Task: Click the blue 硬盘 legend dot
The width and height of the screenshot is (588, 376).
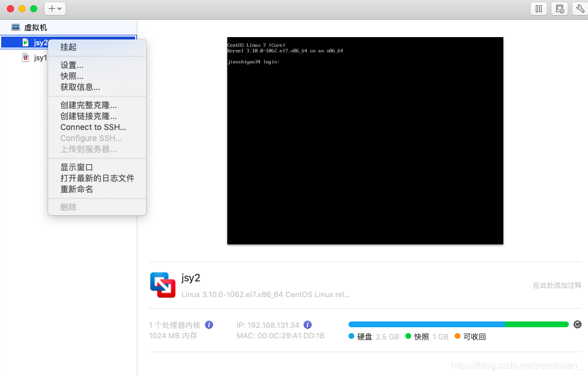Action: coord(351,336)
